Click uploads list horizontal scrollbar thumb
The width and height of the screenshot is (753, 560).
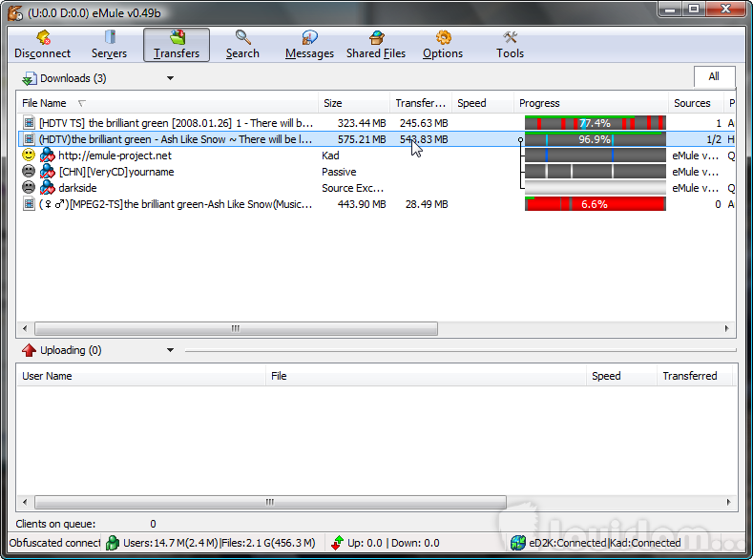pos(270,502)
